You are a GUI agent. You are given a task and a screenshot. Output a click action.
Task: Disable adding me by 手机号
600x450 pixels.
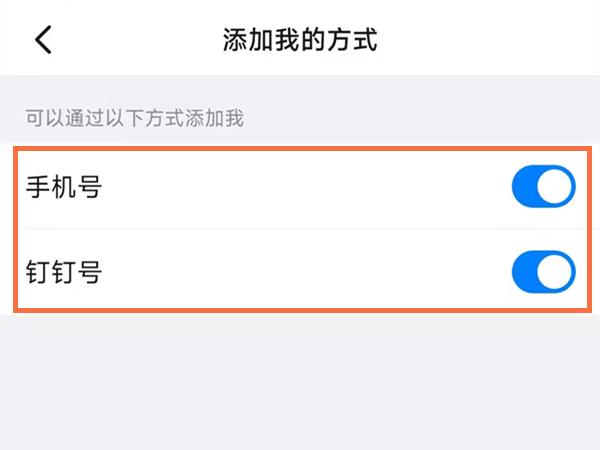[543, 187]
